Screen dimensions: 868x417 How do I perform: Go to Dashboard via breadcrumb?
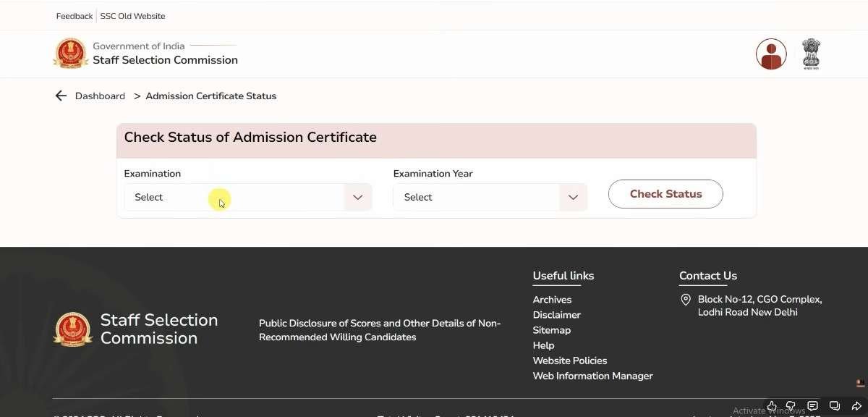pyautogui.click(x=100, y=96)
